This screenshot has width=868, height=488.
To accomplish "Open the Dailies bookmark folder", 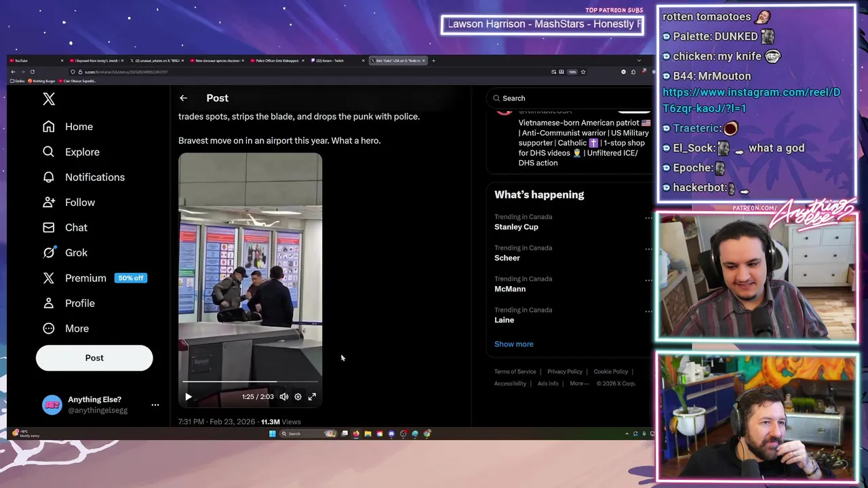I will 18,81.
